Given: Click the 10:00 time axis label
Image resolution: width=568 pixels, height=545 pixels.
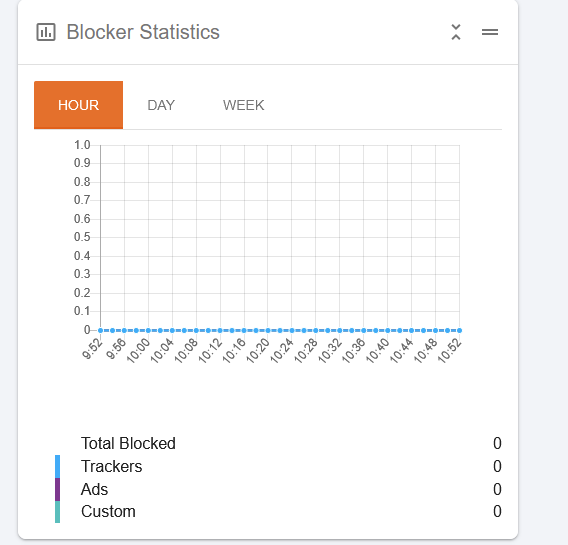Looking at the screenshot, I should [138, 350].
